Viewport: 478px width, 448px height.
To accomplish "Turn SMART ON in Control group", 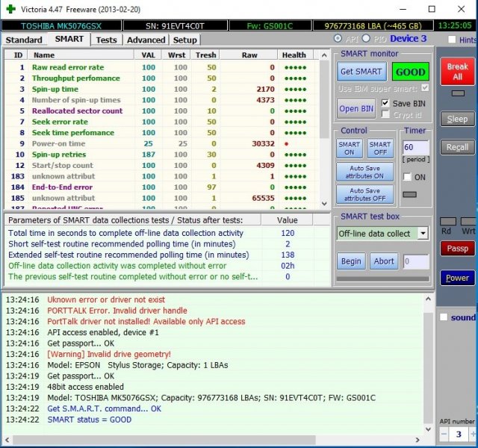I will pyautogui.click(x=350, y=149).
